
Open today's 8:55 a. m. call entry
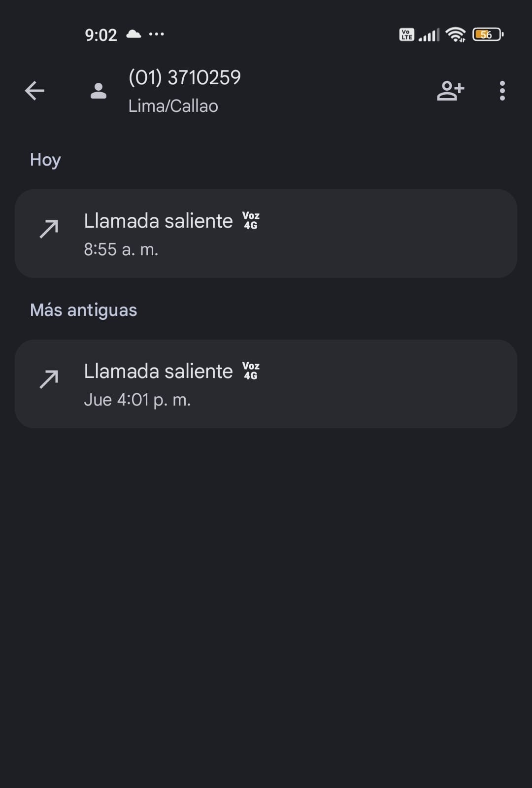pos(266,234)
